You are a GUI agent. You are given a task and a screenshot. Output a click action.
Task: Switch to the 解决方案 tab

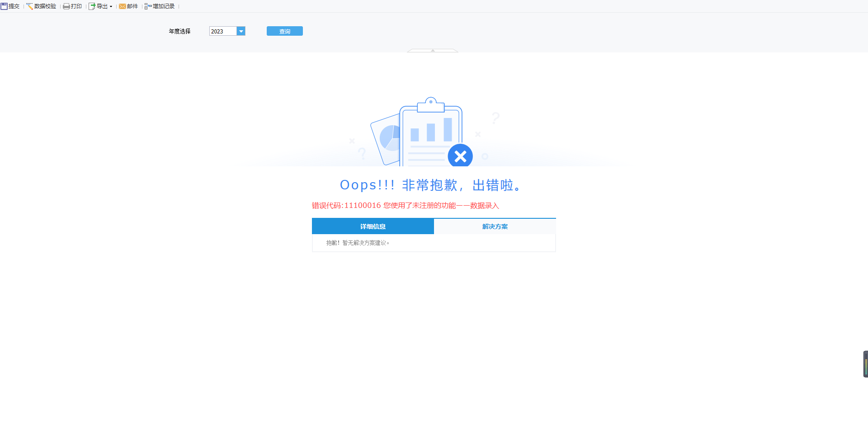coord(495,226)
